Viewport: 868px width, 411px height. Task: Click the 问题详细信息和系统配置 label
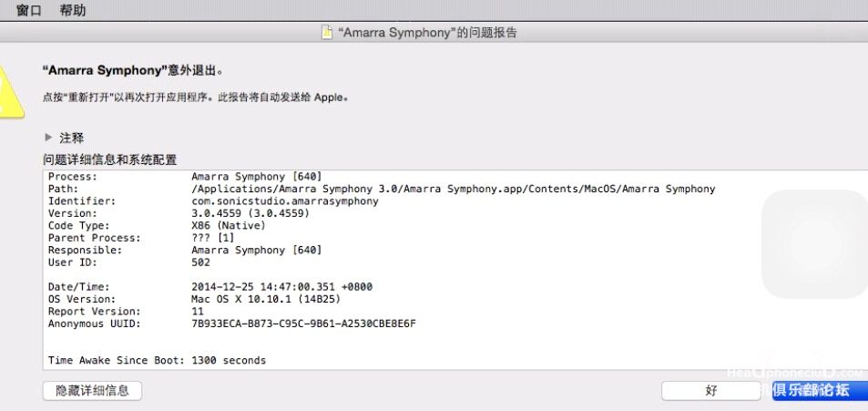pos(109,160)
